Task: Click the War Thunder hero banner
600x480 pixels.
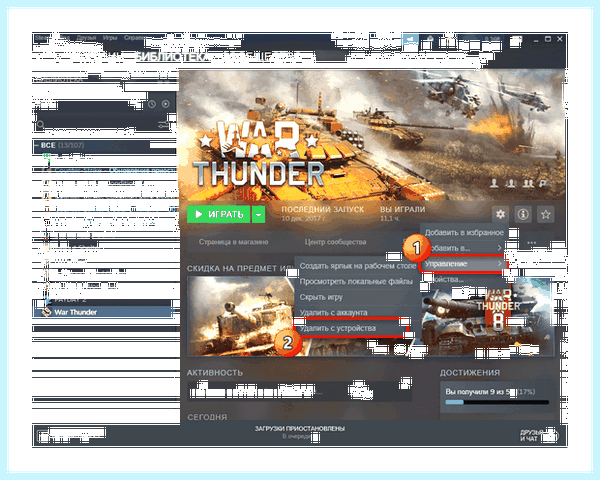Action: pos(372,135)
